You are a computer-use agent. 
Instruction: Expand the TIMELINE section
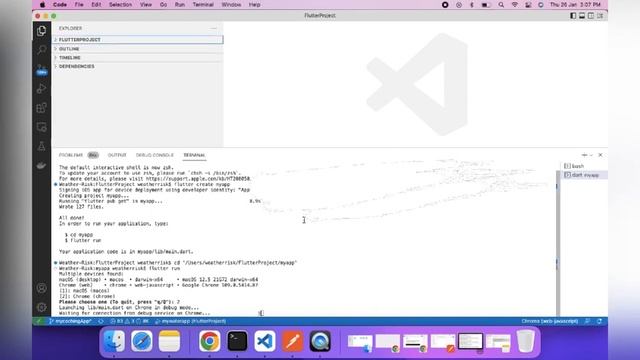point(138,58)
